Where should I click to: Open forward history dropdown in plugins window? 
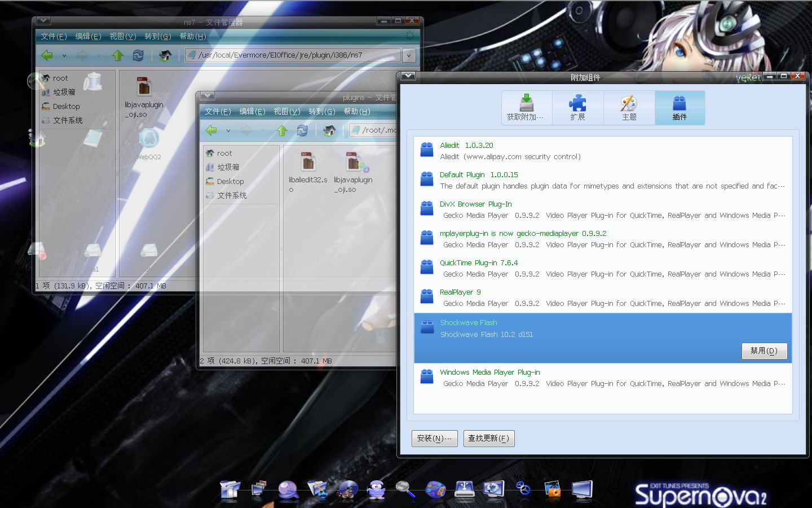click(263, 130)
